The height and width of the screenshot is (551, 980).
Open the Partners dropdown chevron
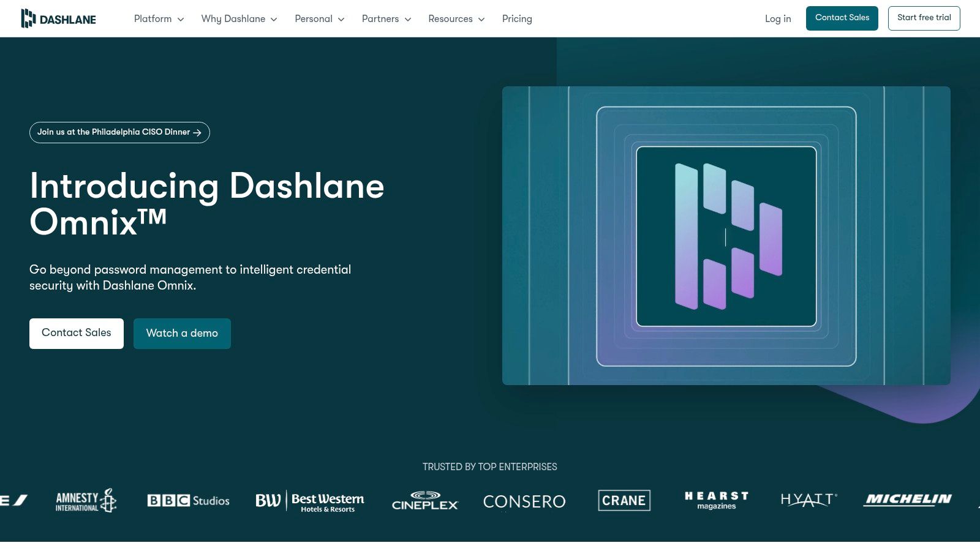click(x=408, y=20)
